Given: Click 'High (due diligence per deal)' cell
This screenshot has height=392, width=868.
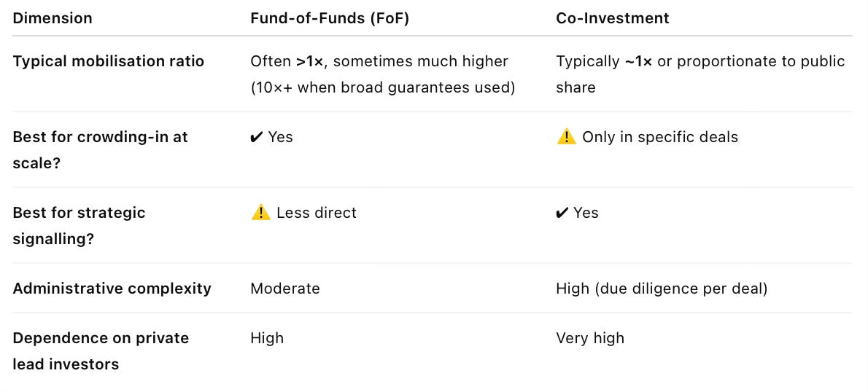Looking at the screenshot, I should click(662, 289).
